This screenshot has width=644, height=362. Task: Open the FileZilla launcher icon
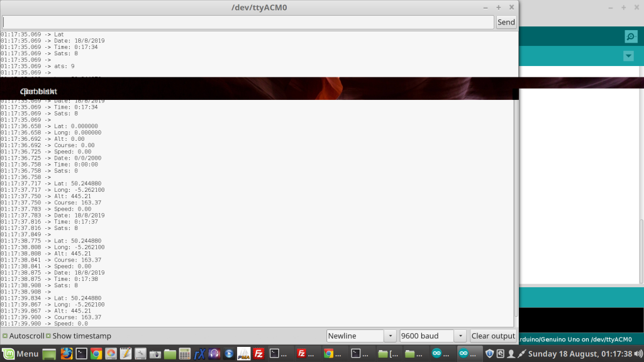(258, 354)
